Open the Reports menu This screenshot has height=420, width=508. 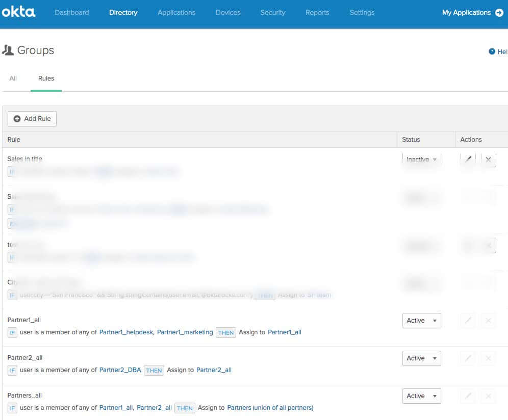pyautogui.click(x=317, y=13)
